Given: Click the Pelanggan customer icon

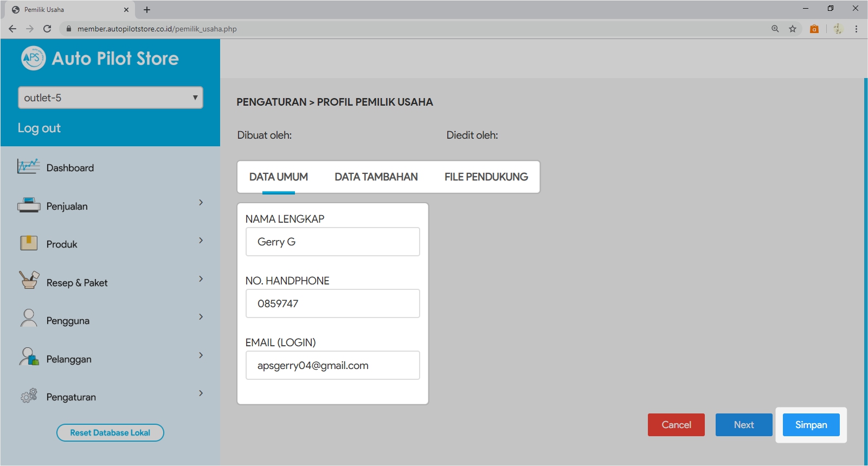Looking at the screenshot, I should (28, 357).
